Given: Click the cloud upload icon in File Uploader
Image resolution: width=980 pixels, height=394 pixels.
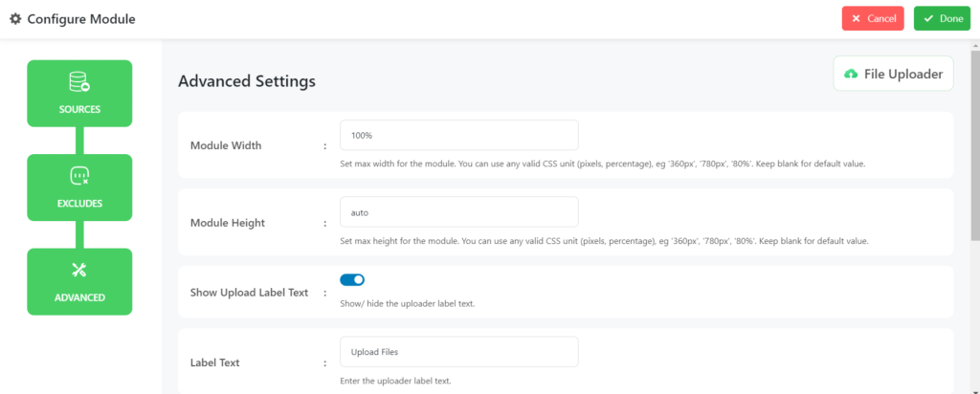Looking at the screenshot, I should 851,74.
